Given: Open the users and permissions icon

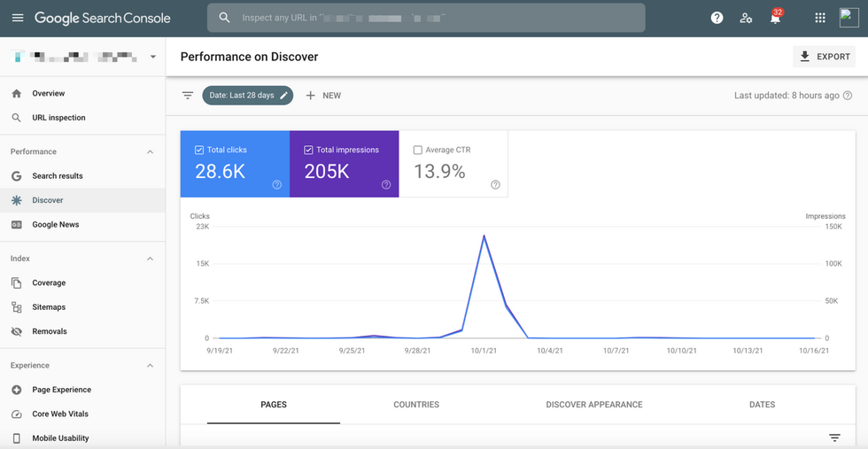Looking at the screenshot, I should 746,18.
